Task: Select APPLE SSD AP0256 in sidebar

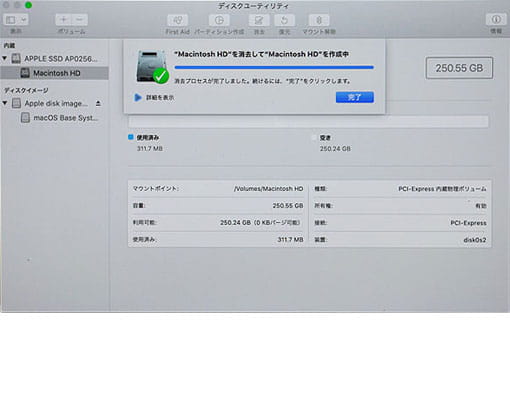Action: tap(61, 59)
